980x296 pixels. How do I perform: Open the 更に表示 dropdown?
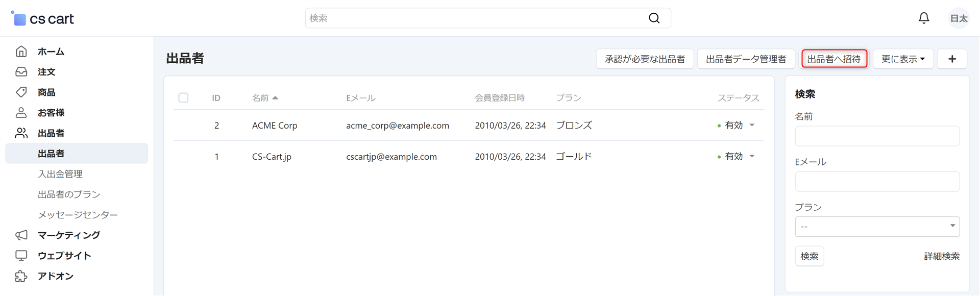tap(903, 59)
